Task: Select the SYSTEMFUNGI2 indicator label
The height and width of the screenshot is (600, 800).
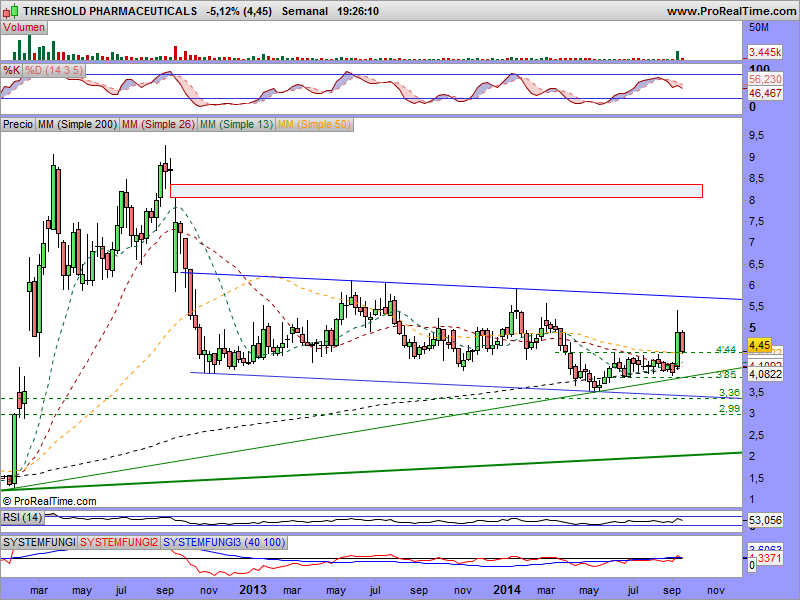Action: click(x=119, y=542)
